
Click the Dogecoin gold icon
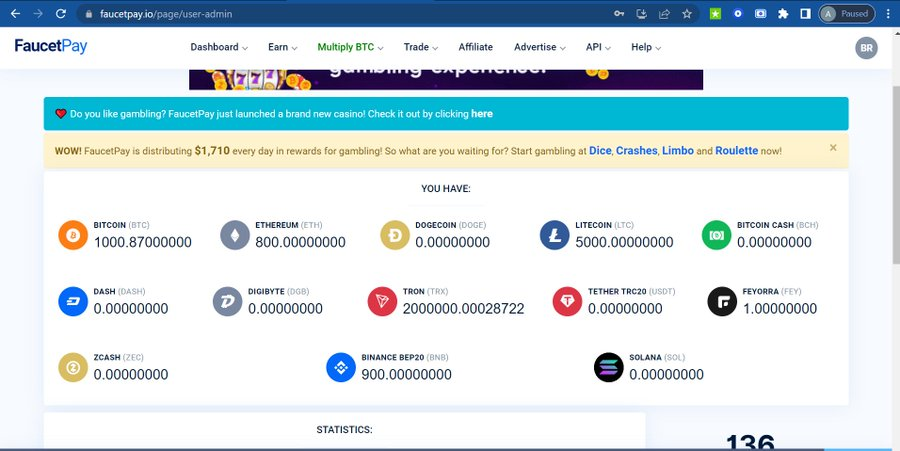coord(395,235)
